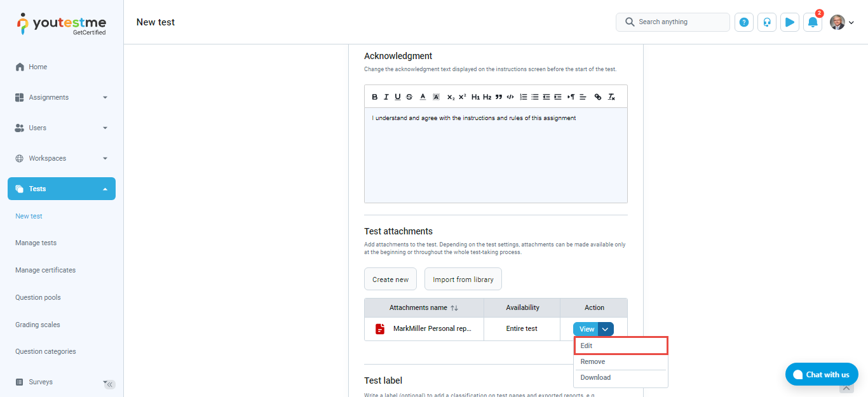Click the Entire test availability cell

pos(522,329)
